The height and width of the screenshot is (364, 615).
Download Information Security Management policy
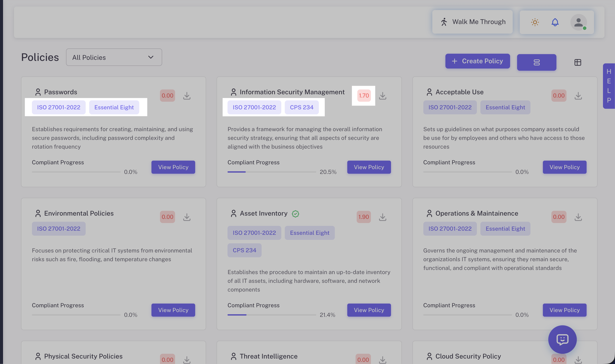click(x=382, y=96)
